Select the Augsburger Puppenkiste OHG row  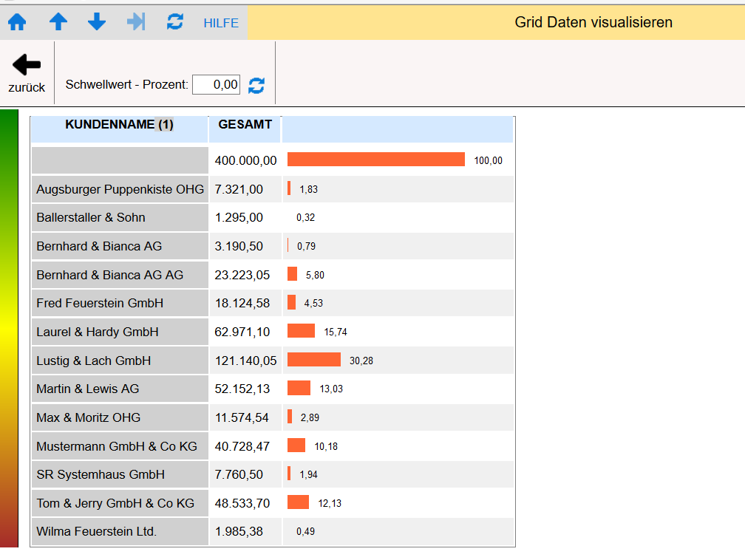[x=120, y=189]
